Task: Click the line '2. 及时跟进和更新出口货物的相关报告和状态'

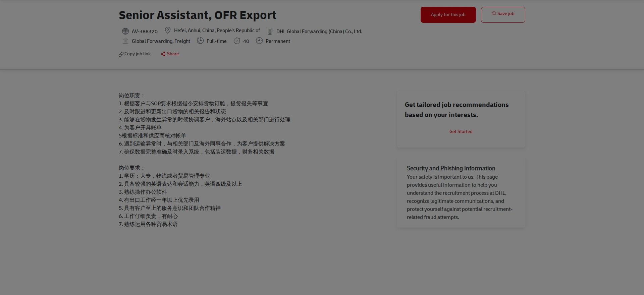Action: (x=172, y=112)
